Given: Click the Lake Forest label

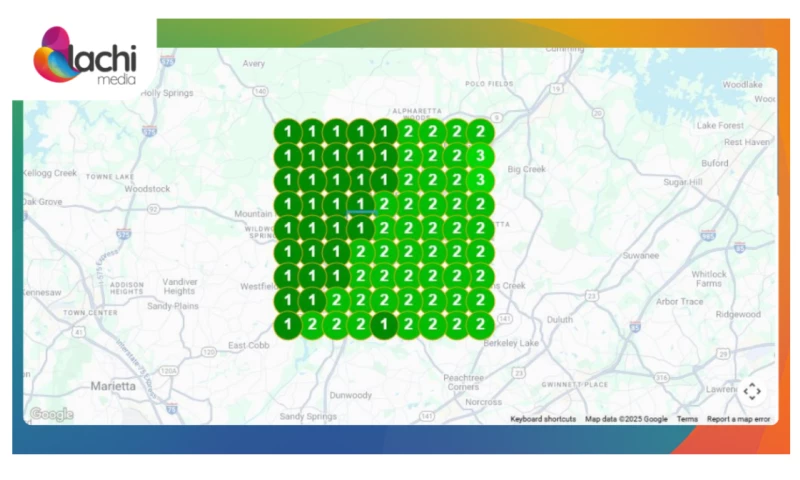Looking at the screenshot, I should click(720, 125).
